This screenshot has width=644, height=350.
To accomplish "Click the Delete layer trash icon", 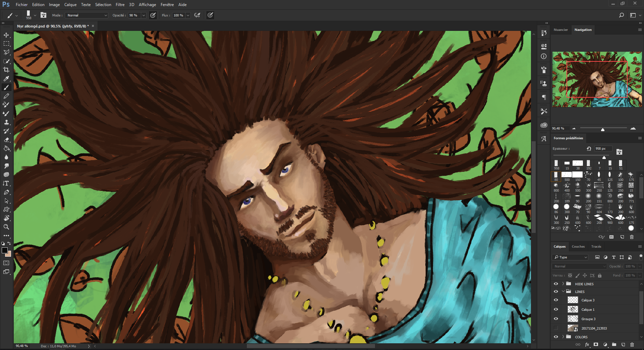I will pos(632,345).
